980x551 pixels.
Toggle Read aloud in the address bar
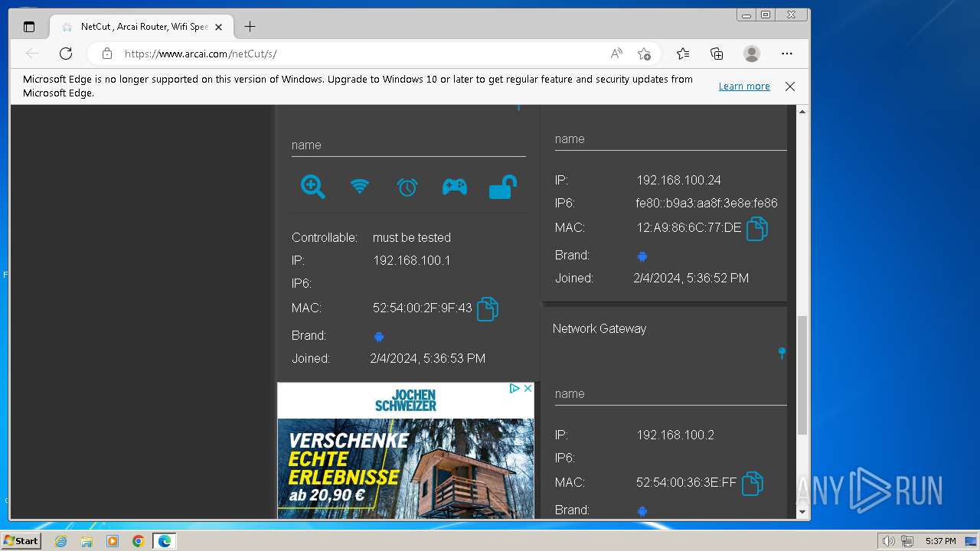point(616,54)
